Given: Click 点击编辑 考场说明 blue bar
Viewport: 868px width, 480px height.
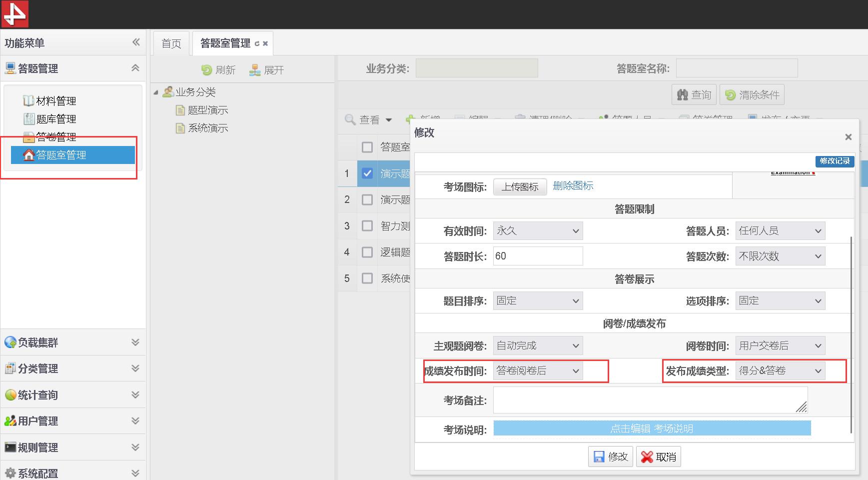Looking at the screenshot, I should [652, 428].
